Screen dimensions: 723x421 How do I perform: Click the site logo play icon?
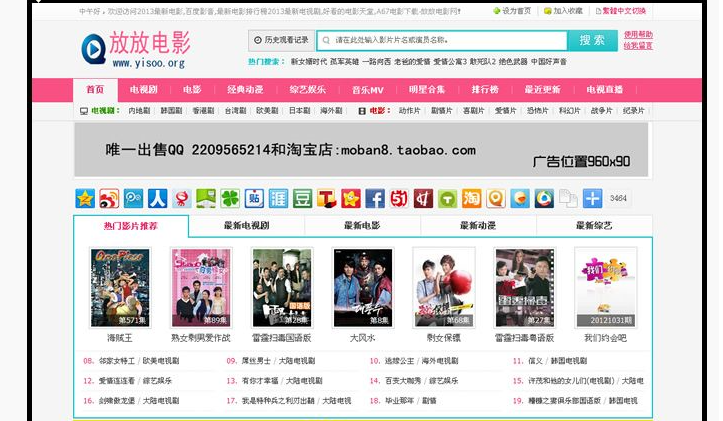pyautogui.click(x=94, y=49)
